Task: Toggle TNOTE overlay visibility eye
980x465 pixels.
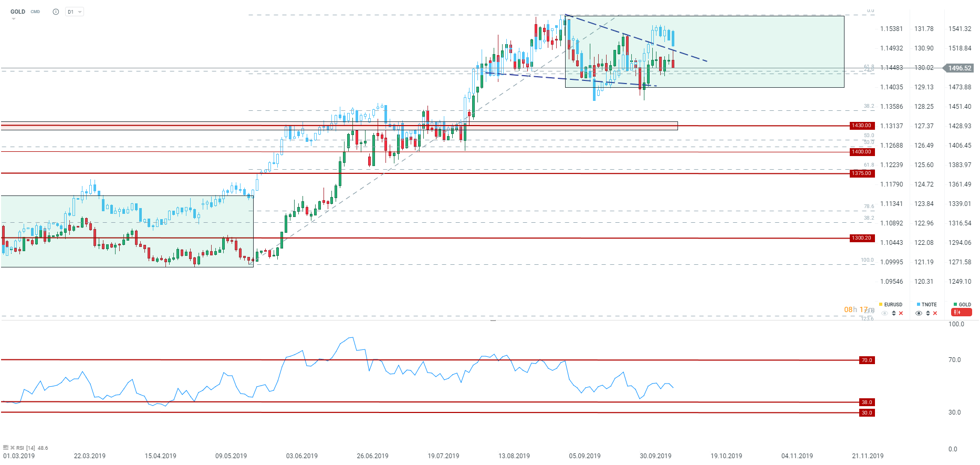Action: (x=919, y=313)
